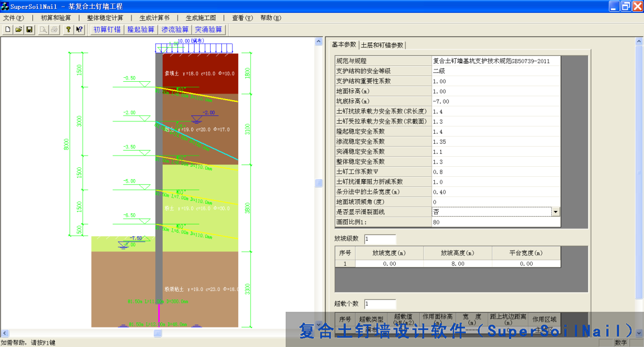Click the drawing panel scroll-left arrow
The height and width of the screenshot is (347, 644).
[4, 333]
